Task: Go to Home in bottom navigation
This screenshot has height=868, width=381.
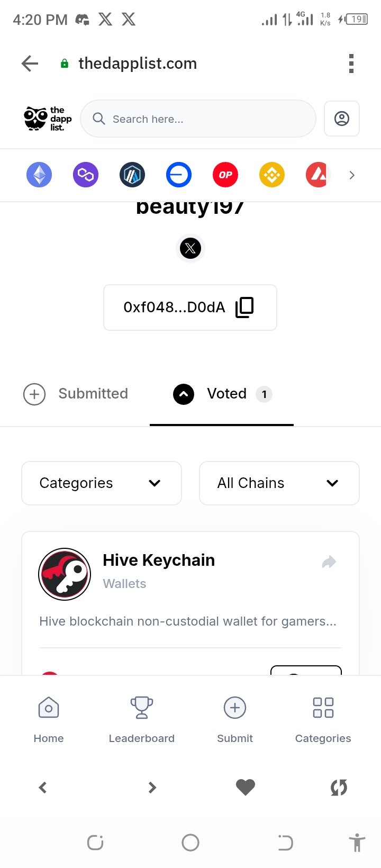Action: coord(49,720)
